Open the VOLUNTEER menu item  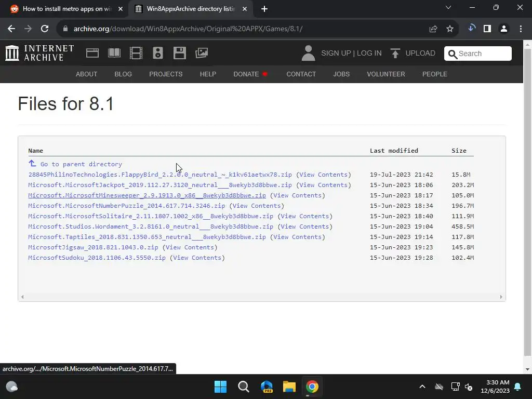click(386, 74)
